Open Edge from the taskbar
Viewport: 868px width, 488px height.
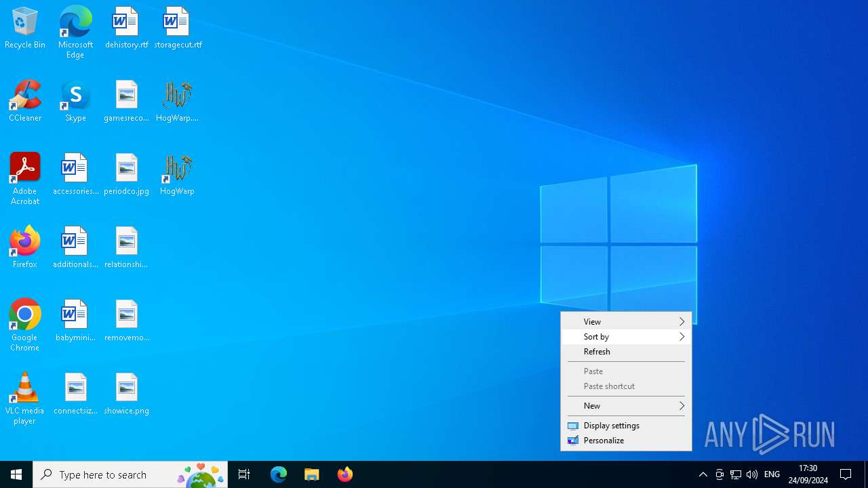click(x=279, y=474)
